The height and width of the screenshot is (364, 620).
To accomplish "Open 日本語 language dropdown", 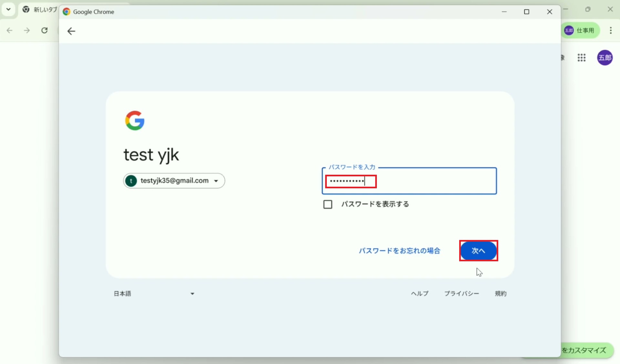I will [154, 294].
